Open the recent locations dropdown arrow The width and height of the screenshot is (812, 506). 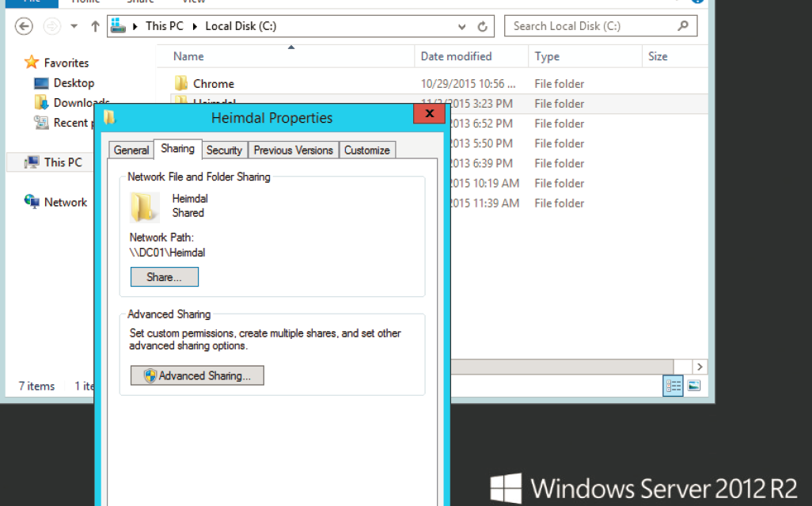click(74, 26)
